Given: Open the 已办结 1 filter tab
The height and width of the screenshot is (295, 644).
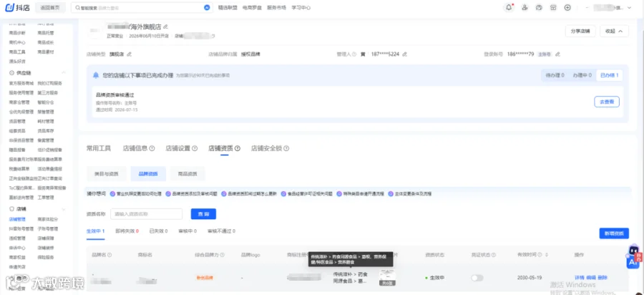Looking at the screenshot, I should 610,75.
